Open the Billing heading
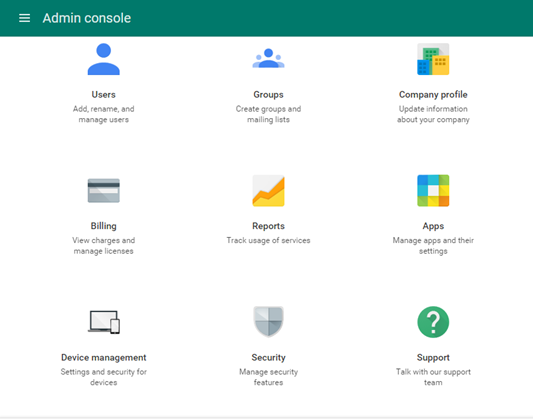Screen dimensions: 533x419 click(104, 226)
